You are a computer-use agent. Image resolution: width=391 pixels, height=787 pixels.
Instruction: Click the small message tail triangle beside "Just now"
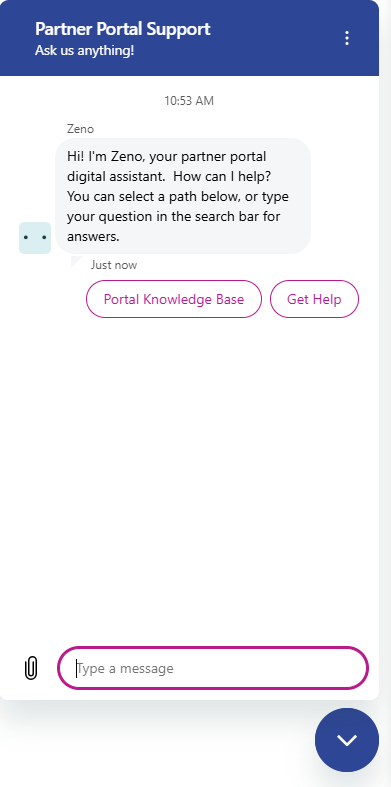click(x=76, y=261)
